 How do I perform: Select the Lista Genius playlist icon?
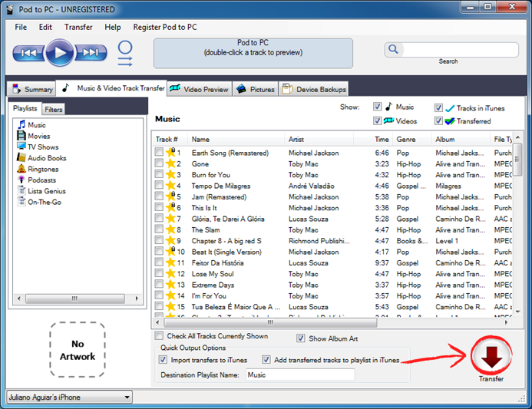point(21,190)
